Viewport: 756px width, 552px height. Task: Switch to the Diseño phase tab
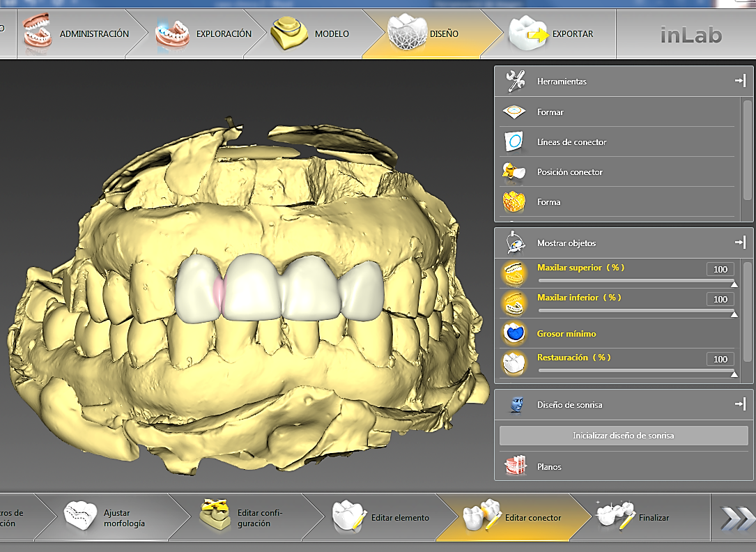click(x=431, y=33)
